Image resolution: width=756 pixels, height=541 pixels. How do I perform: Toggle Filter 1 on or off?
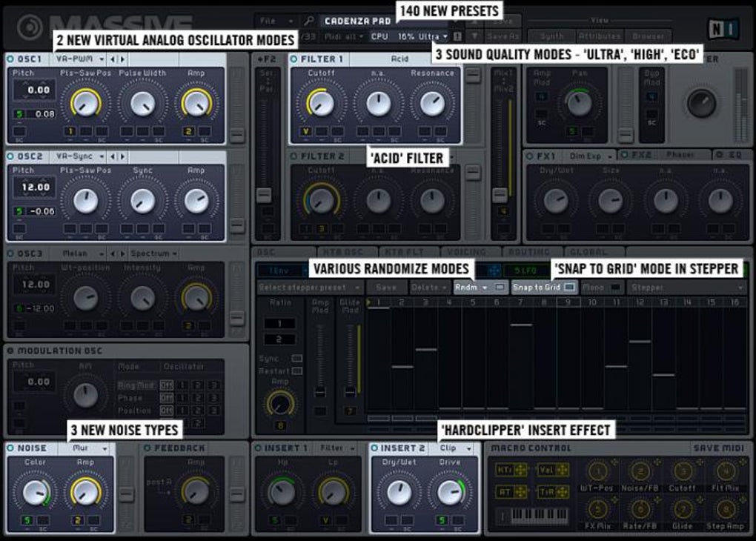[294, 59]
